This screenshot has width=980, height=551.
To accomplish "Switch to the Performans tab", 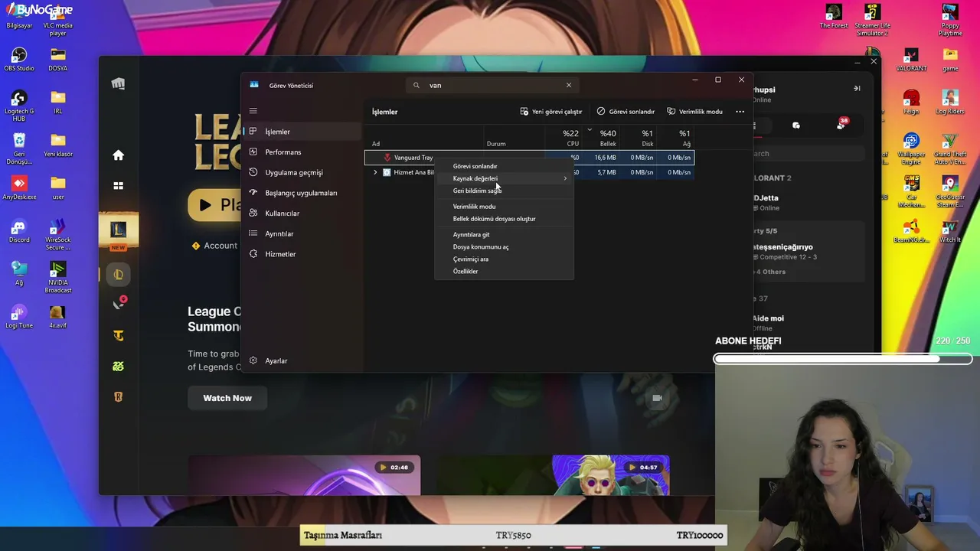I will tap(302, 152).
